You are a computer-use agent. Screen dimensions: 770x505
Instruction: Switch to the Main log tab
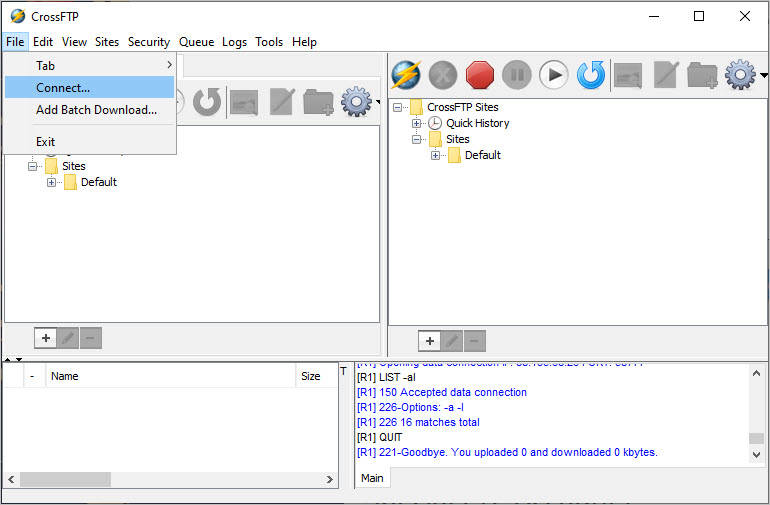click(x=372, y=478)
